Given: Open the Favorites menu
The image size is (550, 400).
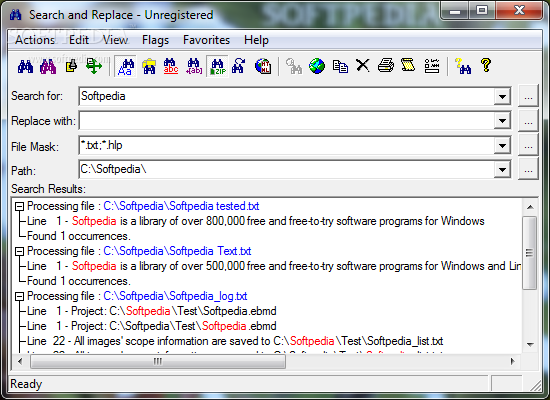Looking at the screenshot, I should (206, 40).
